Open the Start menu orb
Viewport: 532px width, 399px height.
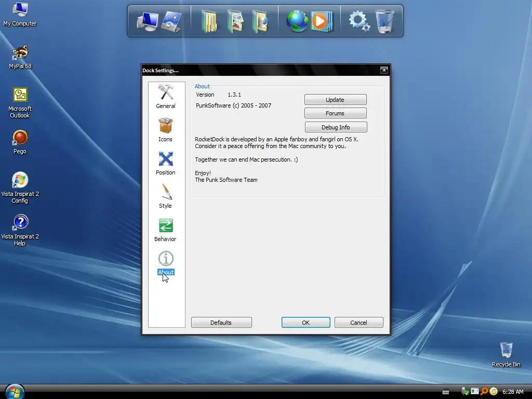pos(15,392)
